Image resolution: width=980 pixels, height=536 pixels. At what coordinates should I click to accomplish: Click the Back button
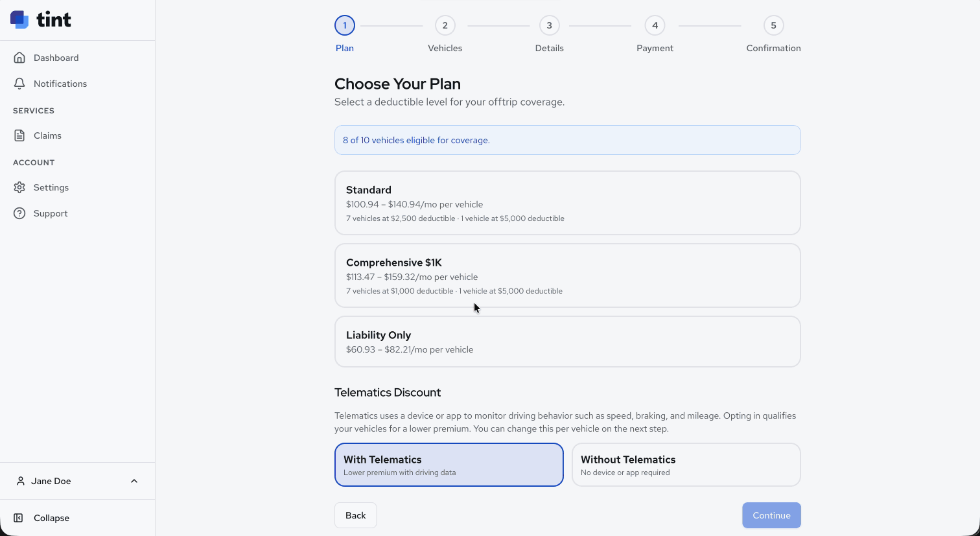click(x=355, y=515)
